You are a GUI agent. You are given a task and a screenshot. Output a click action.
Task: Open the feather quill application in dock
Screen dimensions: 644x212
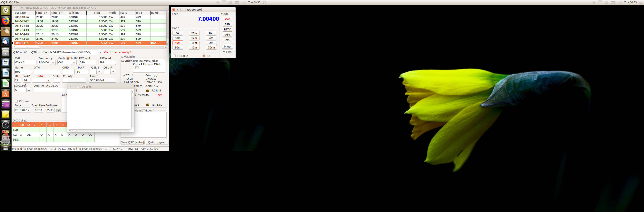pyautogui.click(x=5, y=31)
